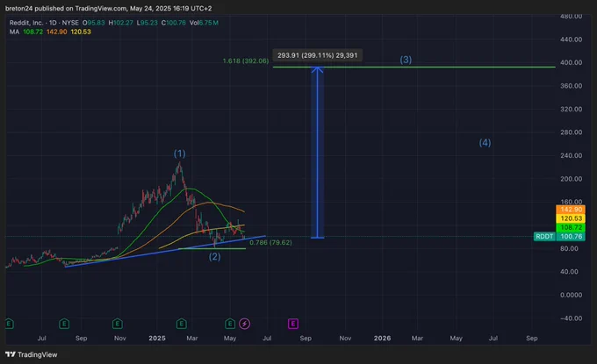Select the wave (4) label

[x=485, y=143]
